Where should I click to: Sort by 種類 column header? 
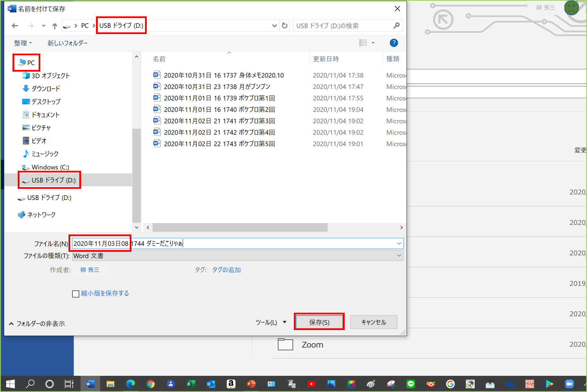pos(393,59)
